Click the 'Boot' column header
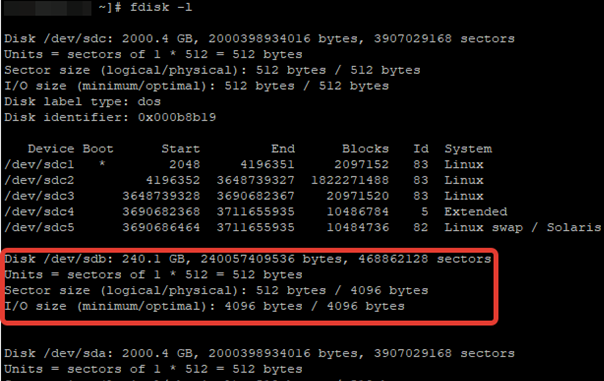 click(98, 149)
